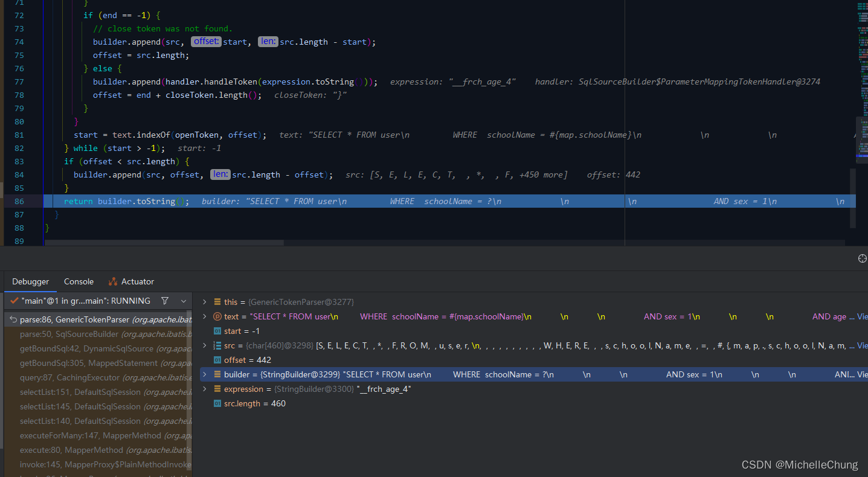This screenshot has width=868, height=477.
Task: Select frame selectList:140, DefaultSqlSession
Action: pos(97,421)
